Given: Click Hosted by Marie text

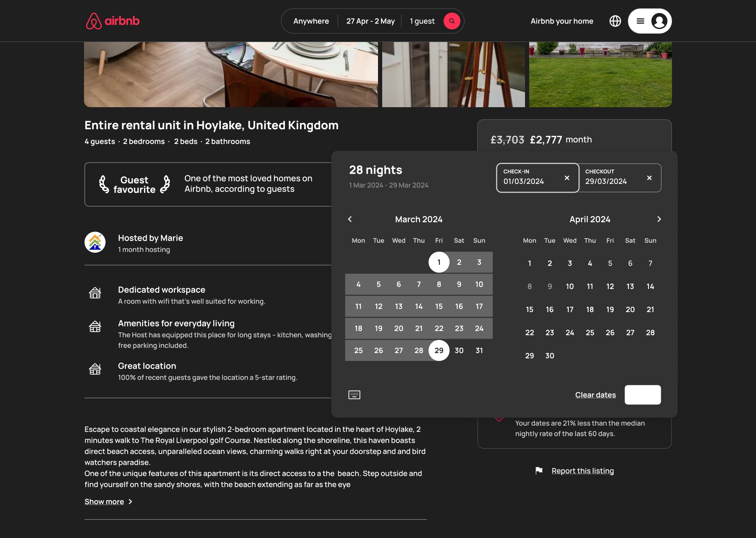Looking at the screenshot, I should tap(150, 238).
